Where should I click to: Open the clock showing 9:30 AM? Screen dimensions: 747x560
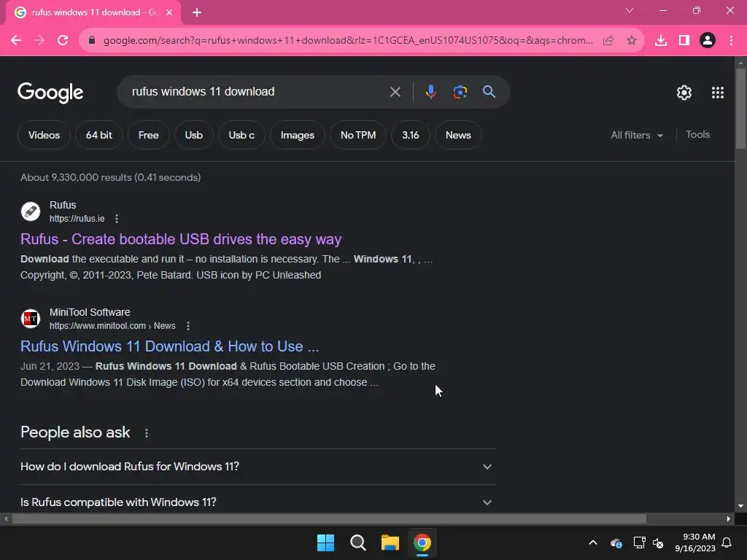[695, 542]
